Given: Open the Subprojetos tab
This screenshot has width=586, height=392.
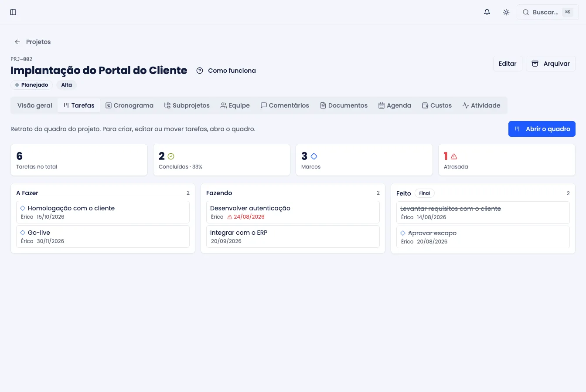Looking at the screenshot, I should click(x=187, y=105).
